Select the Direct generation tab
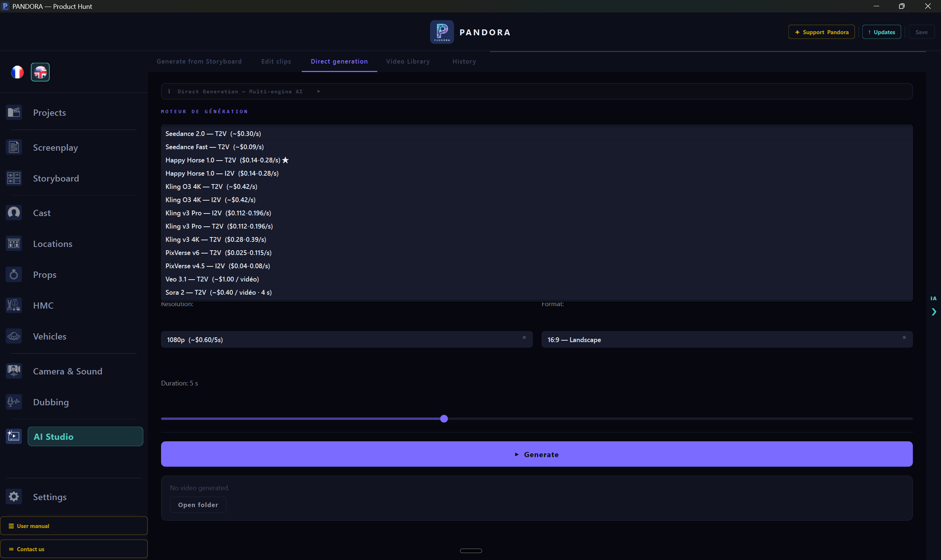 pyautogui.click(x=339, y=61)
